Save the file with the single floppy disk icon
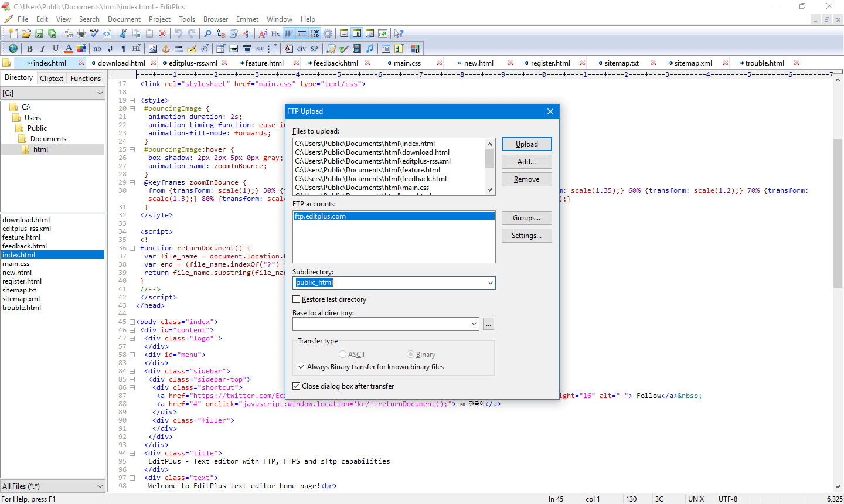This screenshot has height=504, width=844. (x=39, y=33)
